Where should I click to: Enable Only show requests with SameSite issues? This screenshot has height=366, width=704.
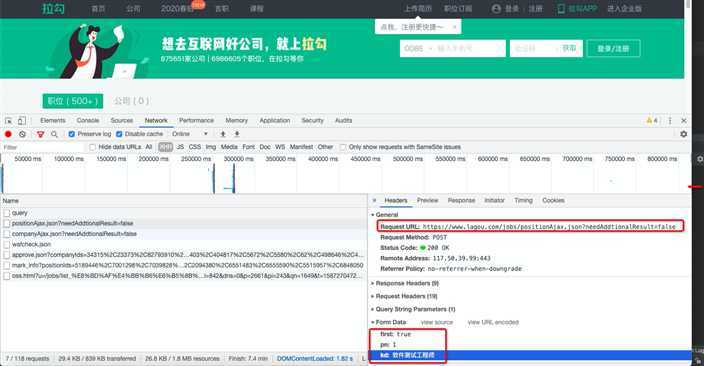(343, 147)
